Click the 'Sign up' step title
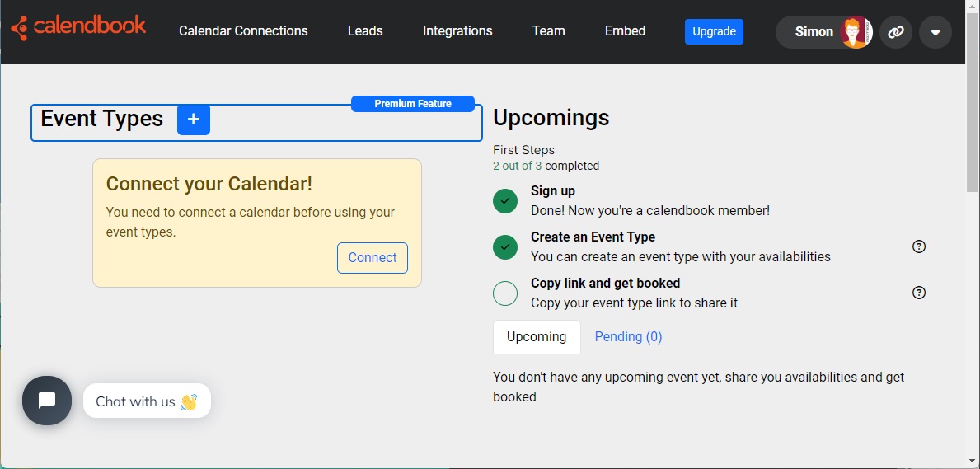 pyautogui.click(x=553, y=190)
